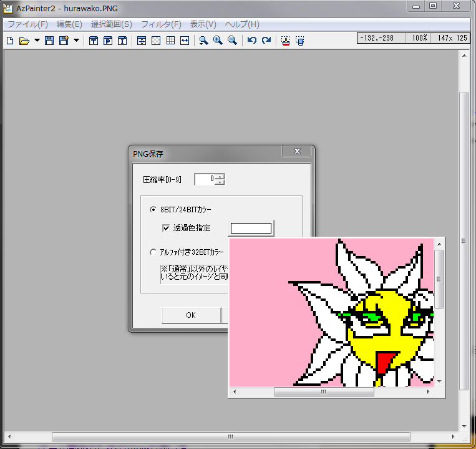This screenshot has width=476, height=449.
Task: Pick the transparent color swatch
Action: 251,228
